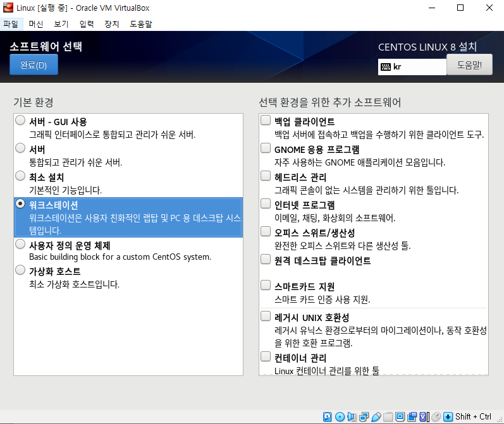Open the 파일 menu
504x424 pixels.
[11, 24]
